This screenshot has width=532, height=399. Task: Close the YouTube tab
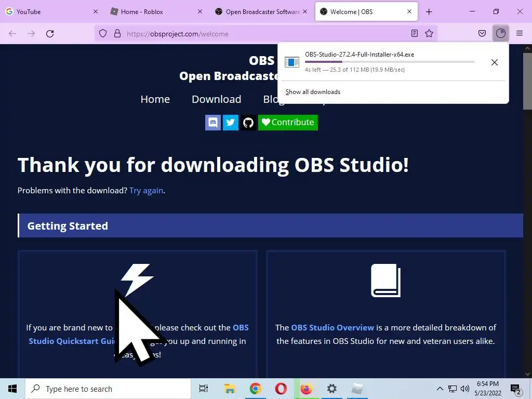coord(96,11)
